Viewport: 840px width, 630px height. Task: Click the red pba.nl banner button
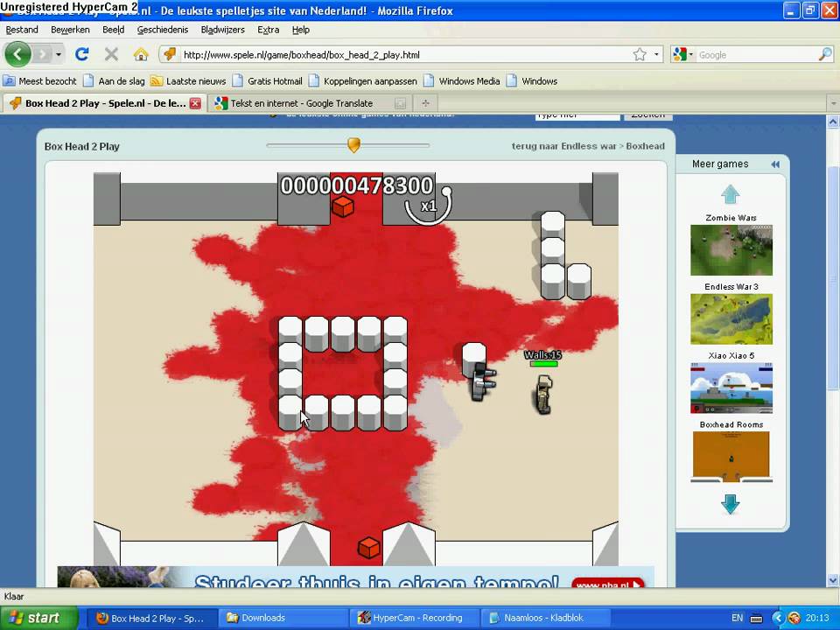pyautogui.click(x=607, y=584)
